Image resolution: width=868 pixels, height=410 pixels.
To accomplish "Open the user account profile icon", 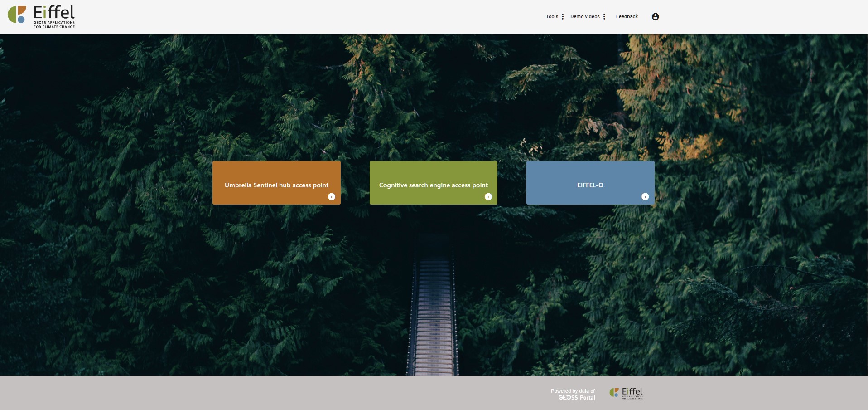I will (655, 16).
